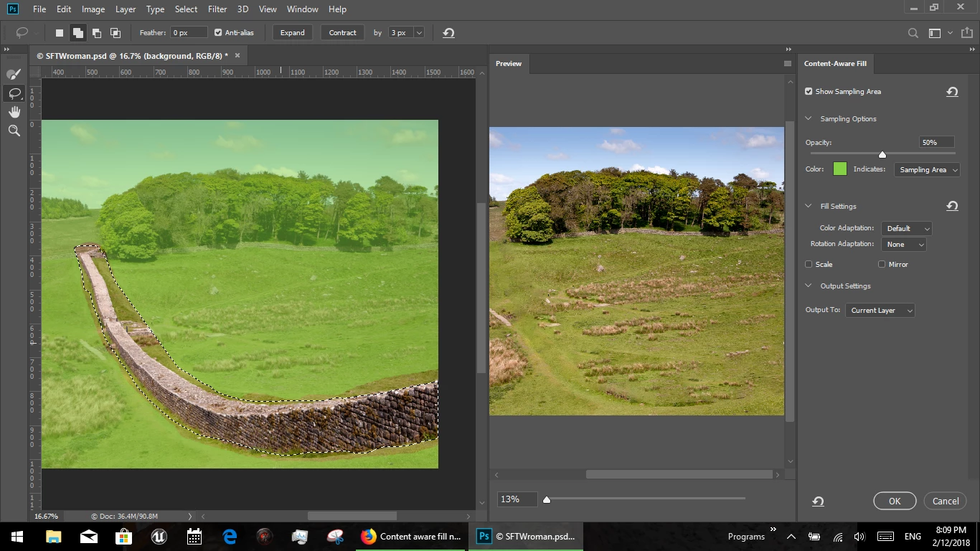Viewport: 980px width, 551px height.
Task: Enable the Scale checkbox
Action: [809, 264]
